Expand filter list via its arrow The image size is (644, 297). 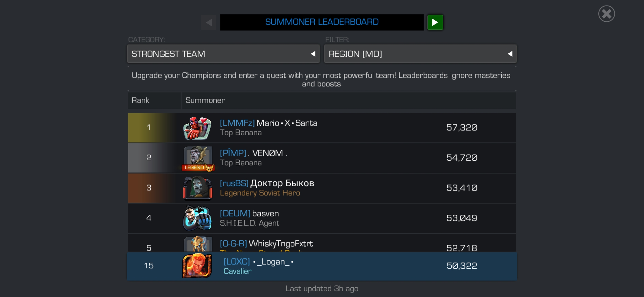point(510,54)
